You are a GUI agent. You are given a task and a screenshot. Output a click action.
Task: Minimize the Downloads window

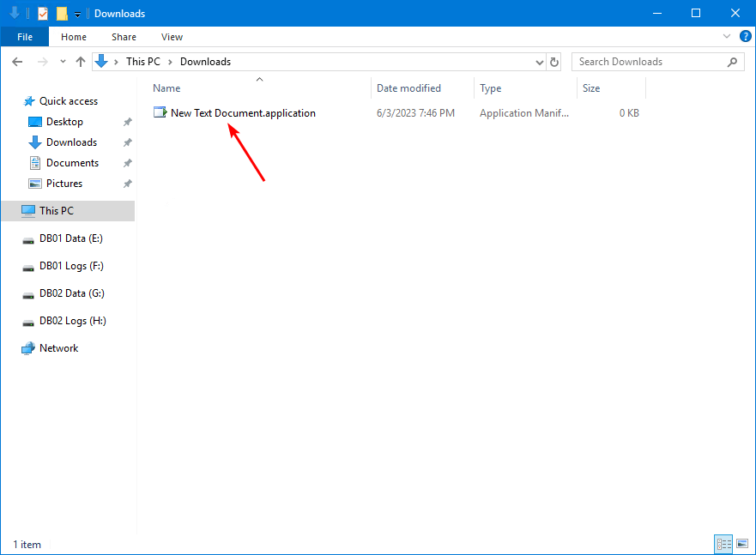pos(656,13)
